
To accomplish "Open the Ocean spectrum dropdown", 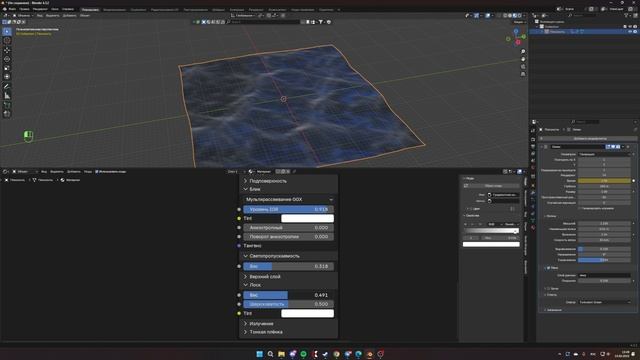I will pos(604,302).
